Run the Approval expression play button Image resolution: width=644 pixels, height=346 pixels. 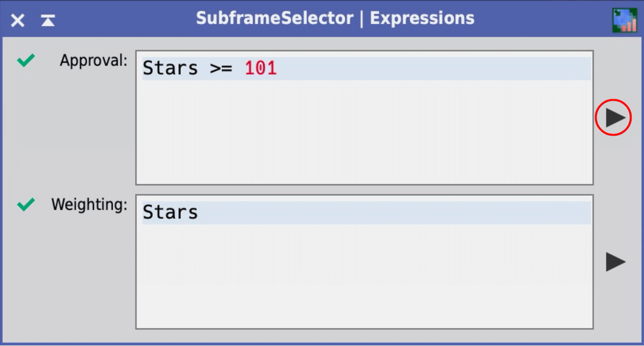point(614,117)
